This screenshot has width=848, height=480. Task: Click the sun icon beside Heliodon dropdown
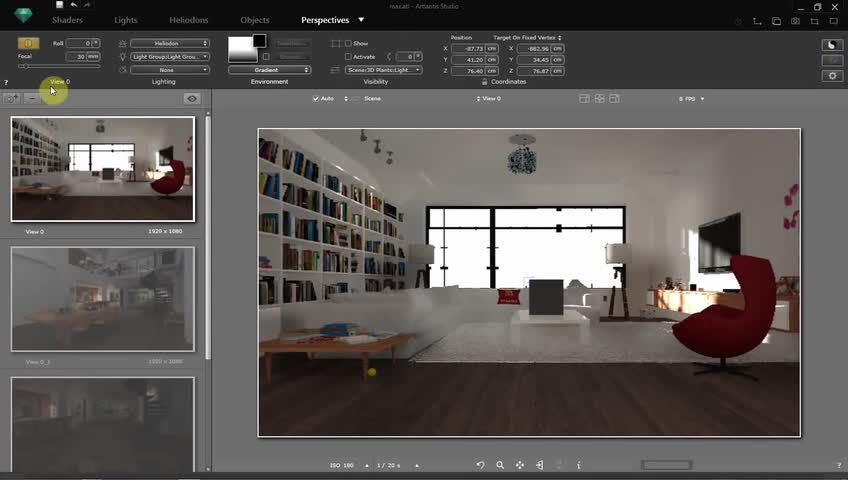point(123,43)
